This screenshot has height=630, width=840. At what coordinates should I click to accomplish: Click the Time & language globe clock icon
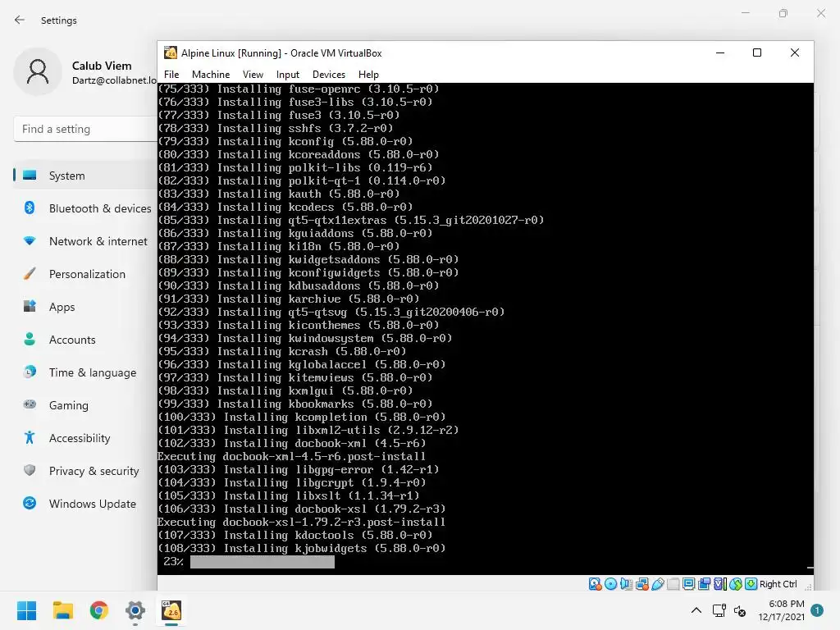pos(30,372)
